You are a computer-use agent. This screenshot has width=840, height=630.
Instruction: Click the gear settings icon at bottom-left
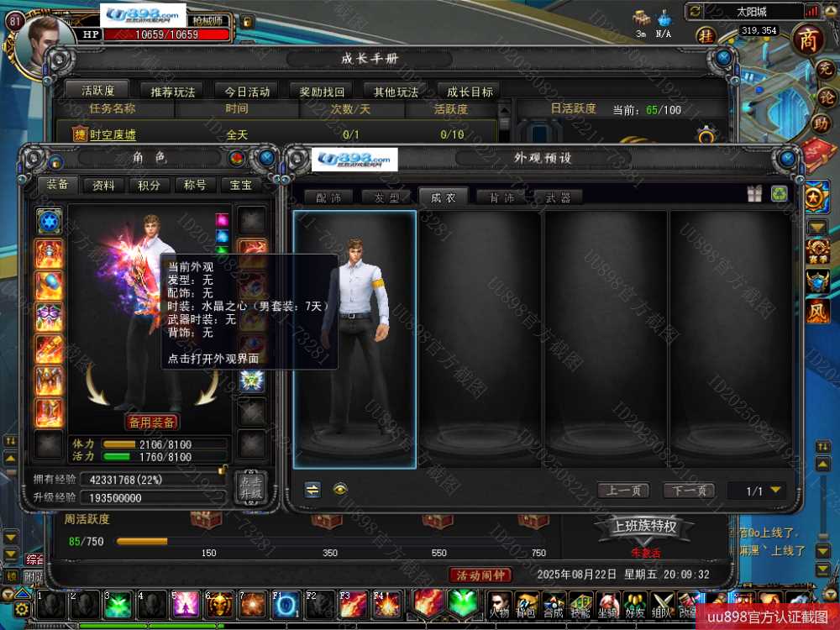point(22,610)
